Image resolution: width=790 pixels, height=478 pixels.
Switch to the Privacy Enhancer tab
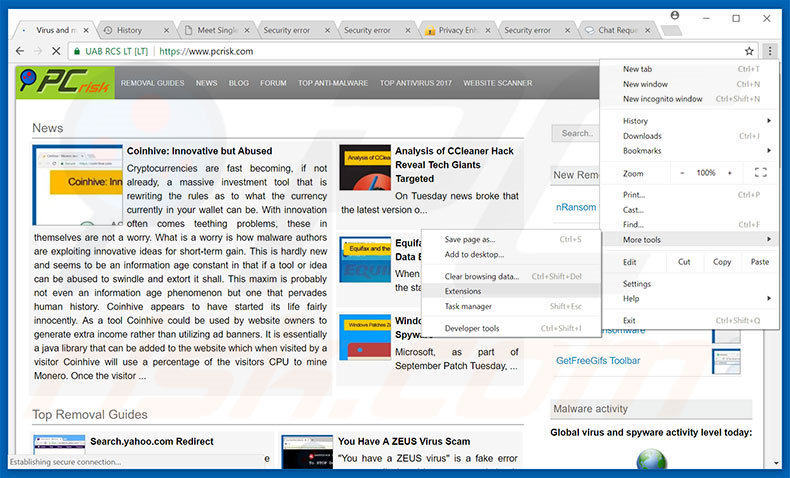[x=457, y=30]
